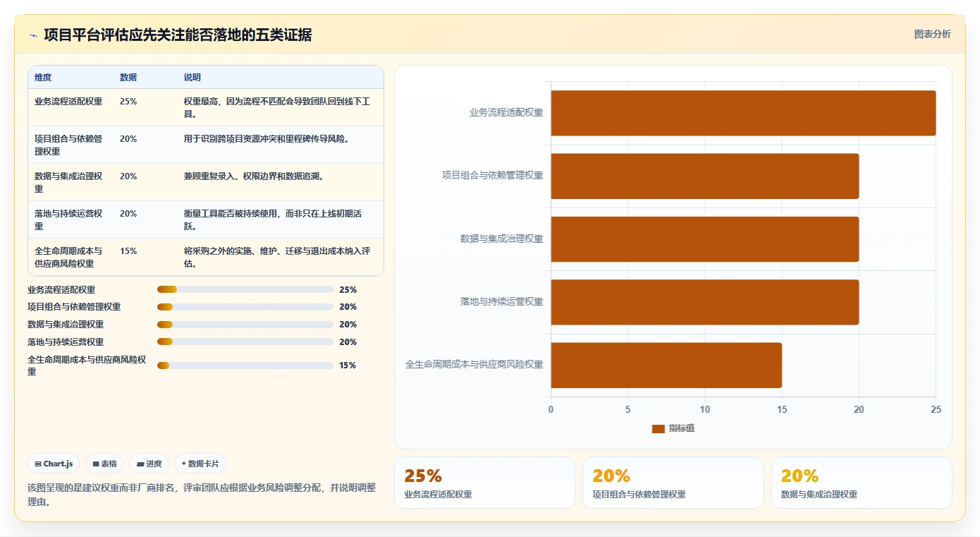The width and height of the screenshot is (980, 537).
Task: Click description 兼顾重复录入、权限边界和数据追溯
Action: click(254, 176)
